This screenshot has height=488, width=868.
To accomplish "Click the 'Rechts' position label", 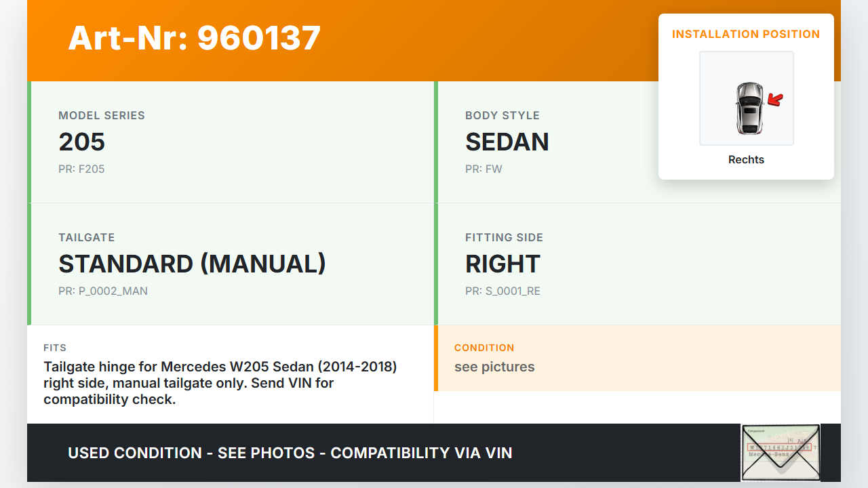I will 746,160.
